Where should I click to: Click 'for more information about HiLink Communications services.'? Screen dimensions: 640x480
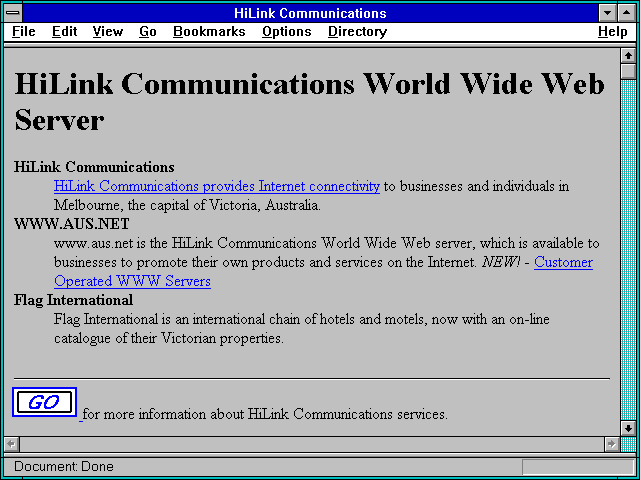[x=265, y=414]
